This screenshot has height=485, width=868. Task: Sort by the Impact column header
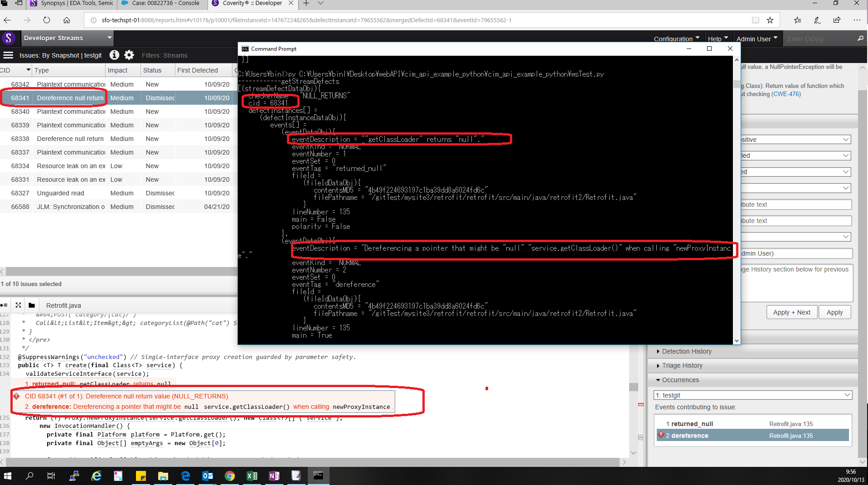pos(122,70)
